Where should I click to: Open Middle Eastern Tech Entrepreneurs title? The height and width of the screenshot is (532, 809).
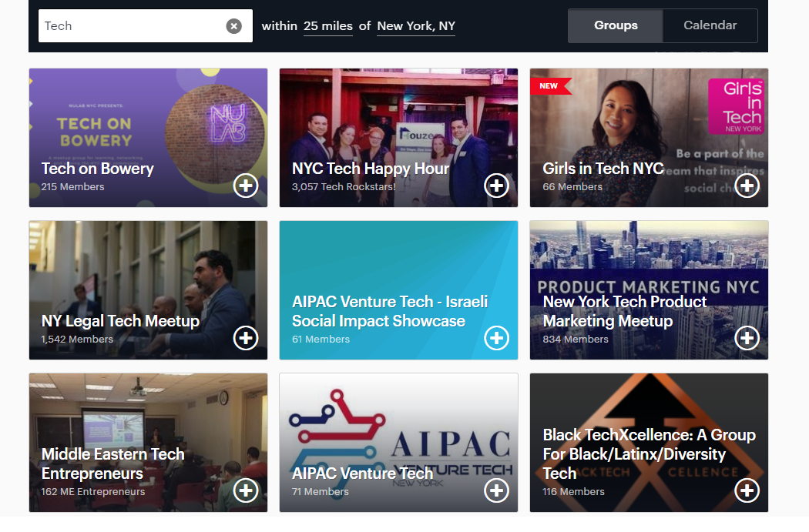pos(113,463)
